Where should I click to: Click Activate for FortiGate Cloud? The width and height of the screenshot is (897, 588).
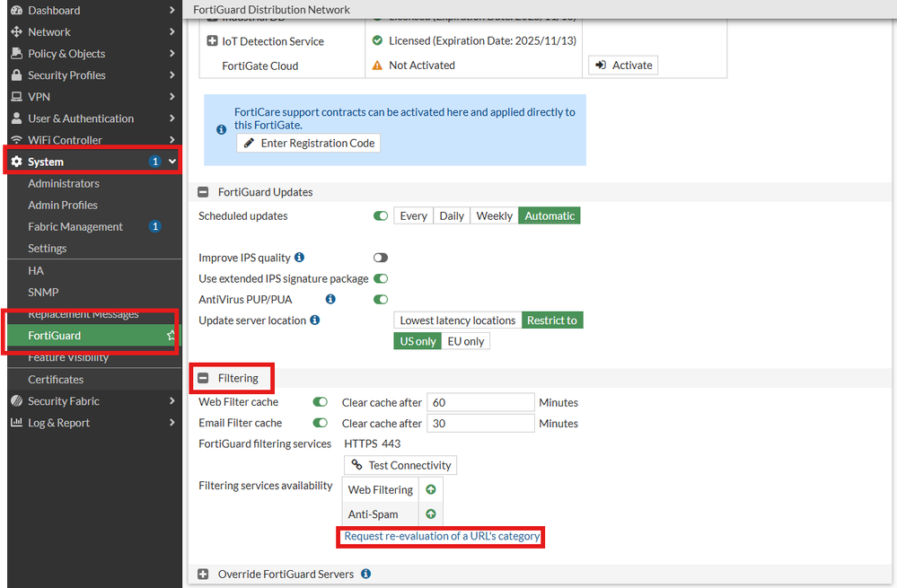coord(623,66)
